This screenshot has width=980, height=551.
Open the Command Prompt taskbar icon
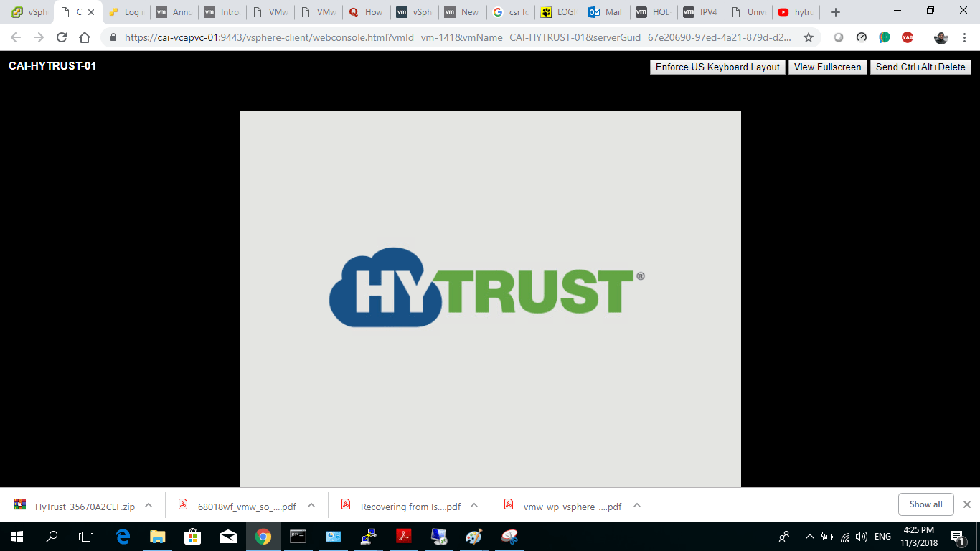point(298,537)
